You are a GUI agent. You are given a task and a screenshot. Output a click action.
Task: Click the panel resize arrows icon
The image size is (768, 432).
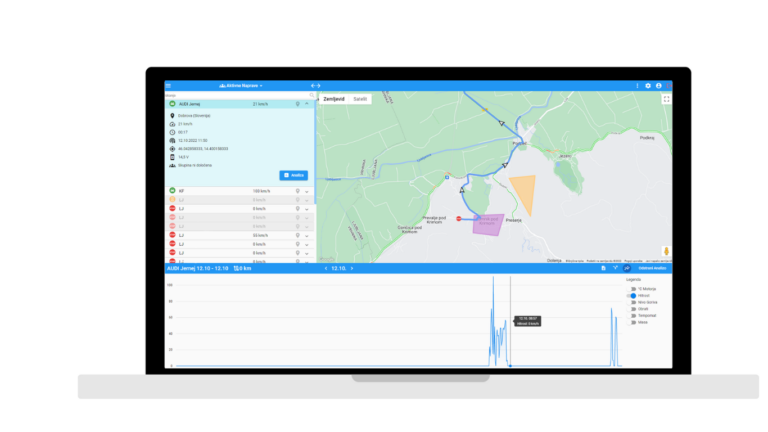[x=315, y=86]
